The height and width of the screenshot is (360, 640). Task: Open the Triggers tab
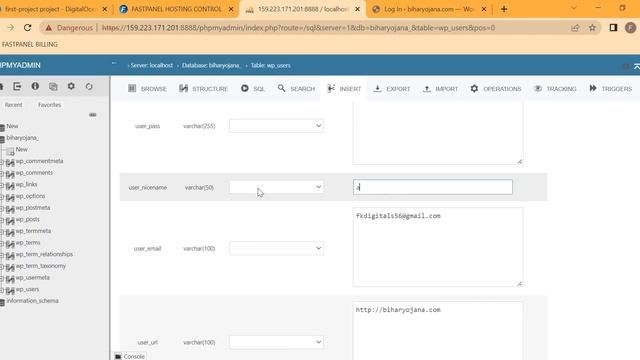tap(611, 89)
